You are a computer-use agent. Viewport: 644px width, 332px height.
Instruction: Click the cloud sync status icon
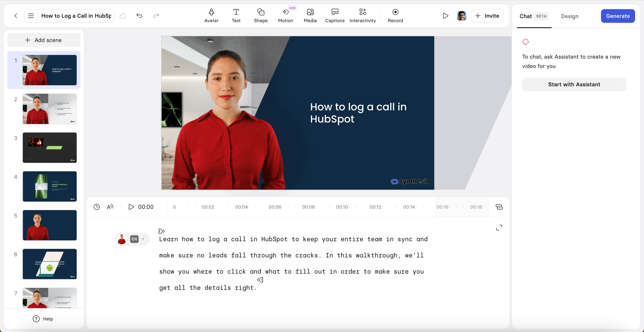[123, 16]
